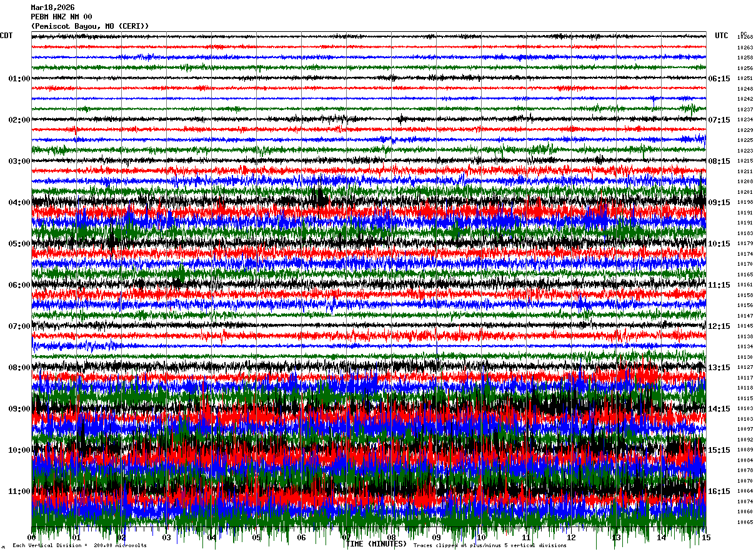Click the CDT timezone label
Viewport: 756px width, 554px height.
[x=6, y=36]
